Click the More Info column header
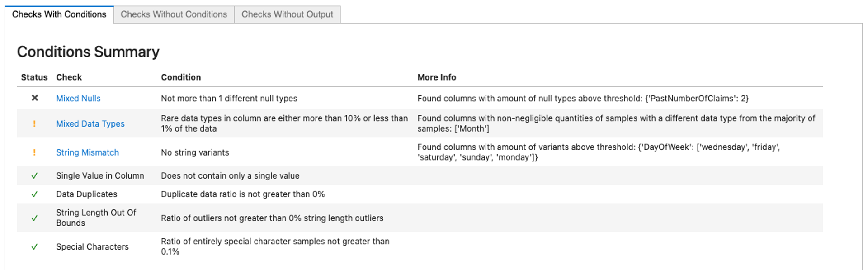868x270 pixels. point(437,77)
